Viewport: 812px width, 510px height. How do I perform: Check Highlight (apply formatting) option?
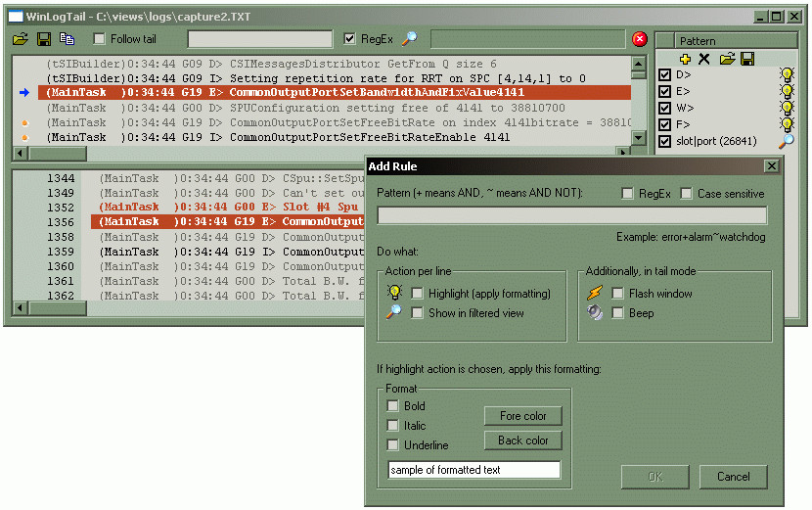[417, 294]
